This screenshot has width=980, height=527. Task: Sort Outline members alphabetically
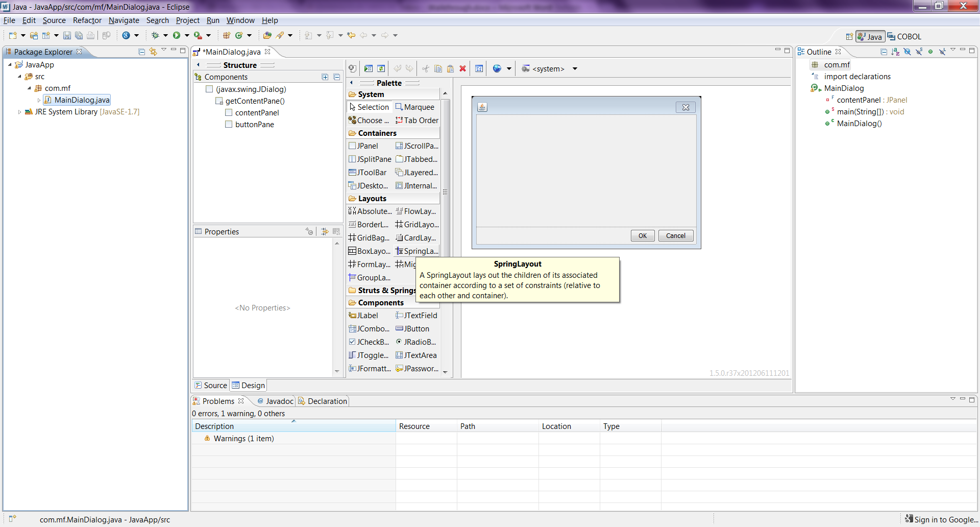point(895,52)
